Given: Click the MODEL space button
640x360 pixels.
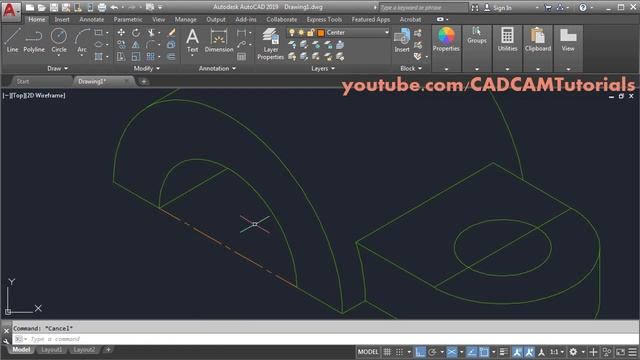Looking at the screenshot, I should click(x=368, y=352).
